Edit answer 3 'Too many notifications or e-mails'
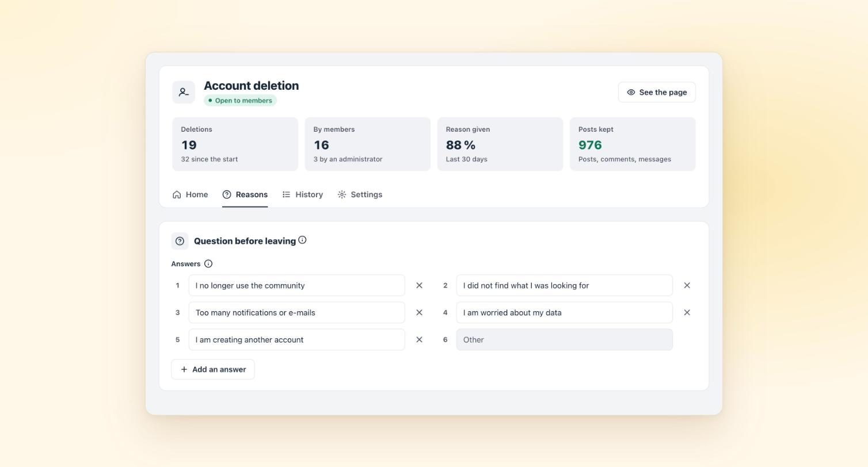 [x=297, y=313]
